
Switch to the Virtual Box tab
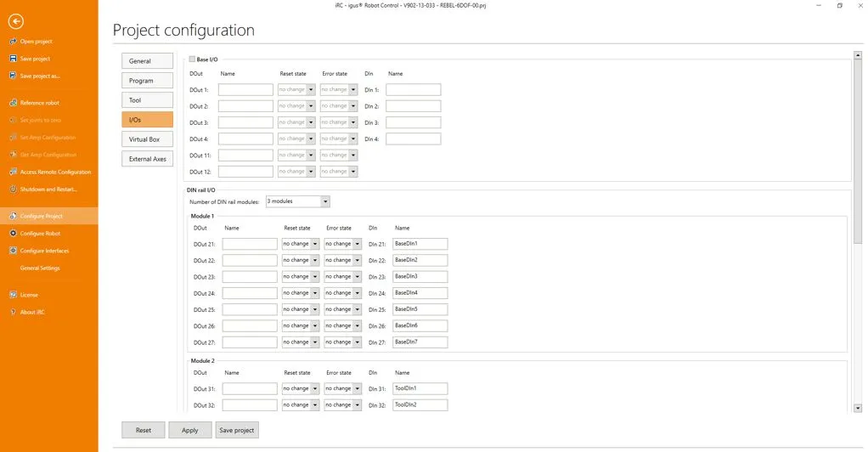[x=147, y=139]
